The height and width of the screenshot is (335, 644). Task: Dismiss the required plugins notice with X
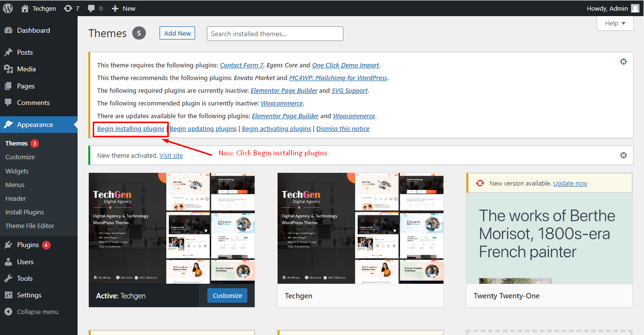(624, 62)
